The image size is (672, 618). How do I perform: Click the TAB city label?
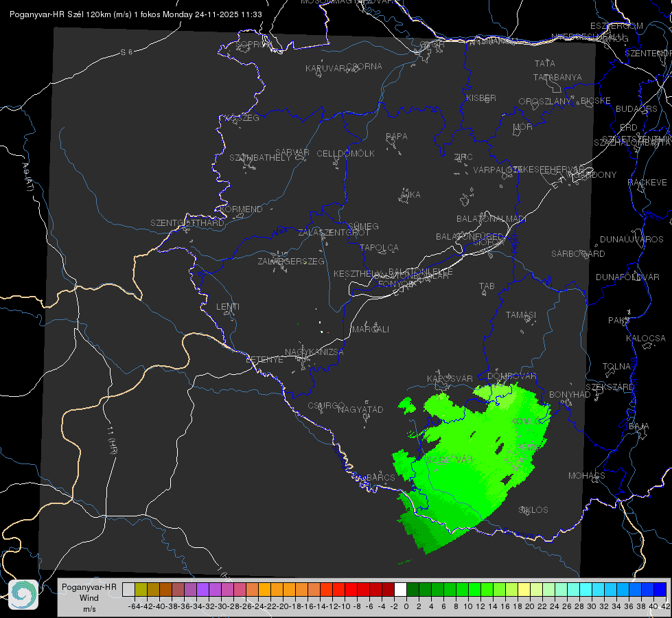(487, 286)
